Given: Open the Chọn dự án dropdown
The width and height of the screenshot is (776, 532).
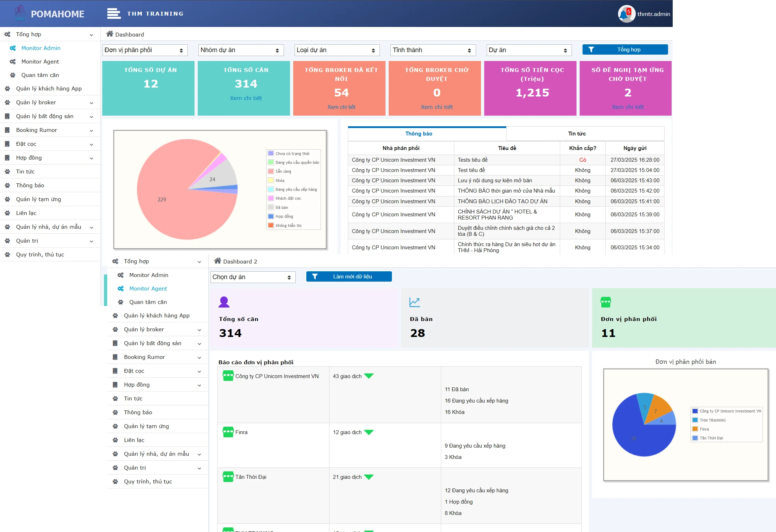Looking at the screenshot, I should click(x=253, y=277).
